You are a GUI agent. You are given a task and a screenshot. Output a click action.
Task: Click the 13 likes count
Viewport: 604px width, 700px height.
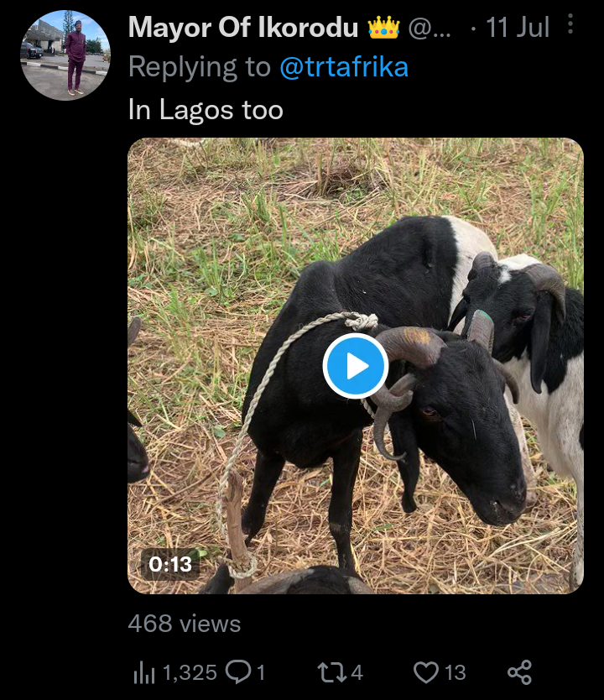pos(456,672)
